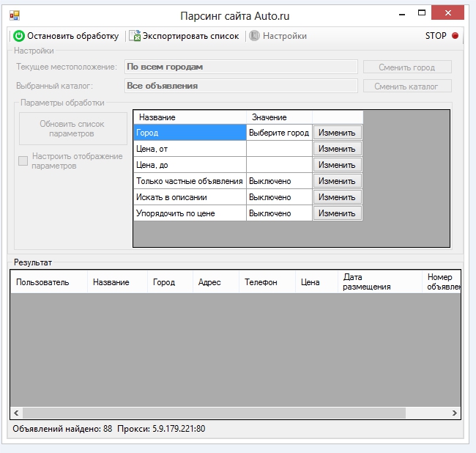Viewport: 476px width, 453px height.
Task: Click the application icon in title bar
Action: click(x=14, y=15)
